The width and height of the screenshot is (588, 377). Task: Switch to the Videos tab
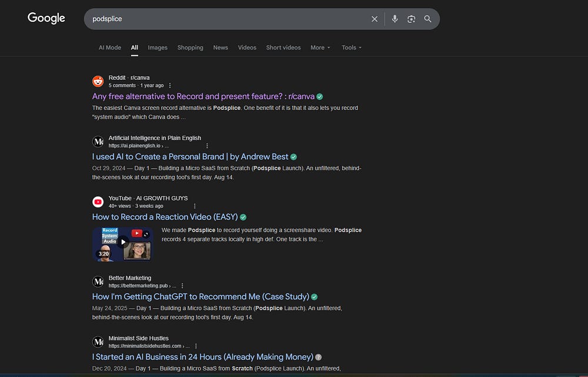click(247, 48)
